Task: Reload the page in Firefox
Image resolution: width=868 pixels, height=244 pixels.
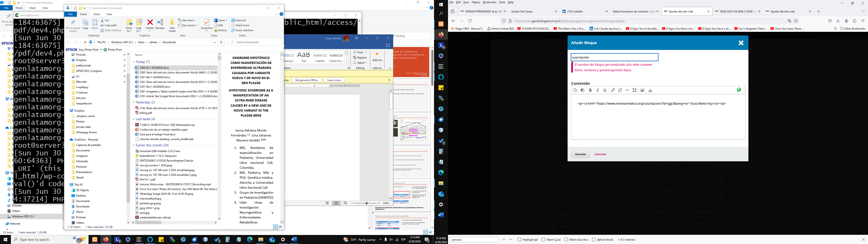Action: click(470, 21)
